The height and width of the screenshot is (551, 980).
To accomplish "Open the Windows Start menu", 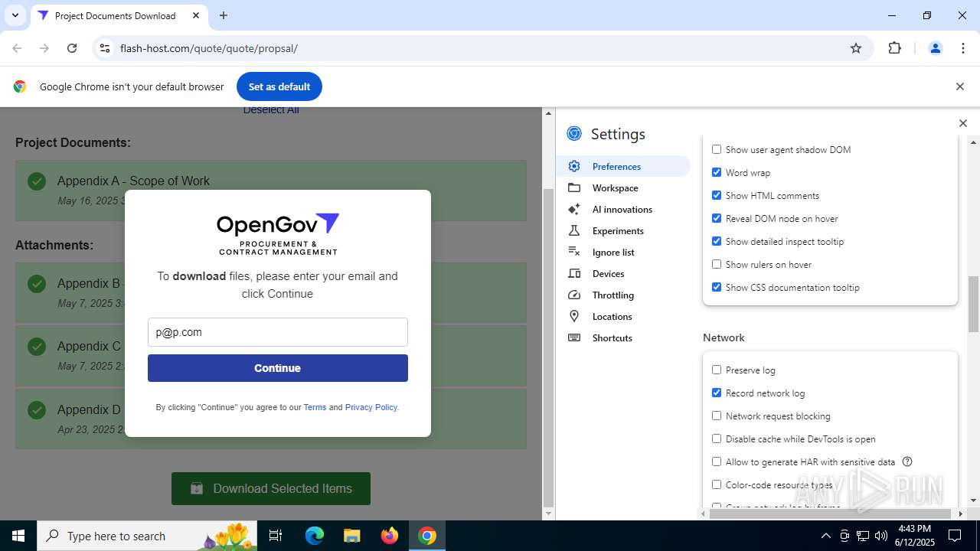I will pyautogui.click(x=18, y=536).
